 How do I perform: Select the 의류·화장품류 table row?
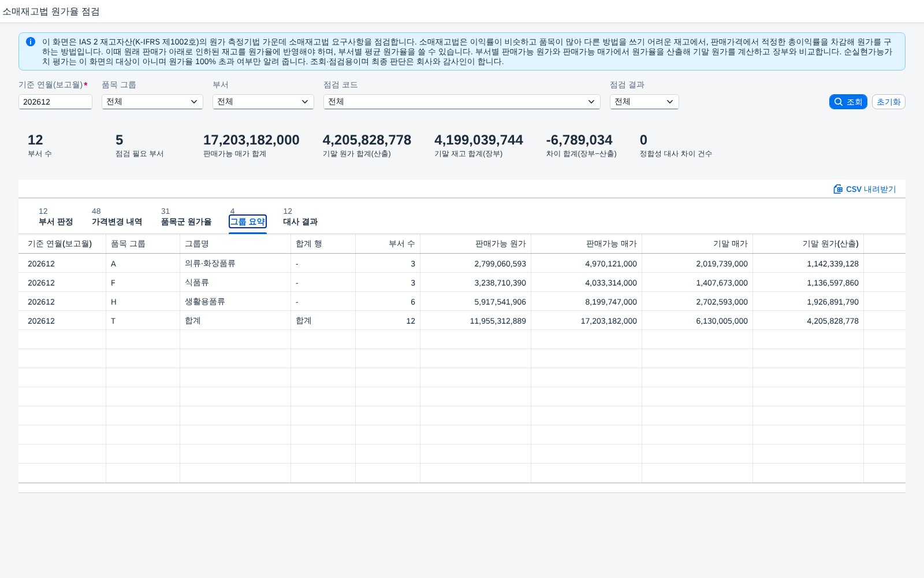click(462, 264)
